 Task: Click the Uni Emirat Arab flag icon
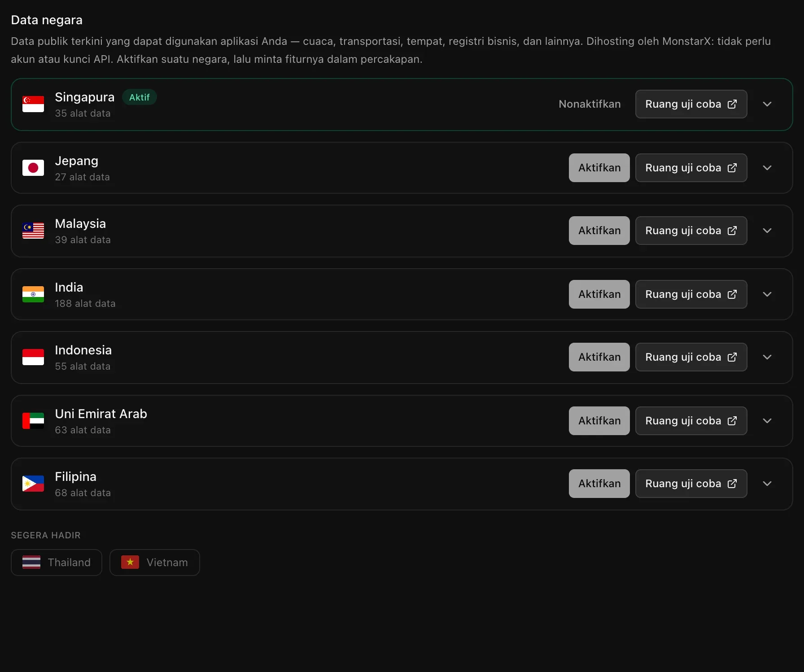tap(33, 421)
